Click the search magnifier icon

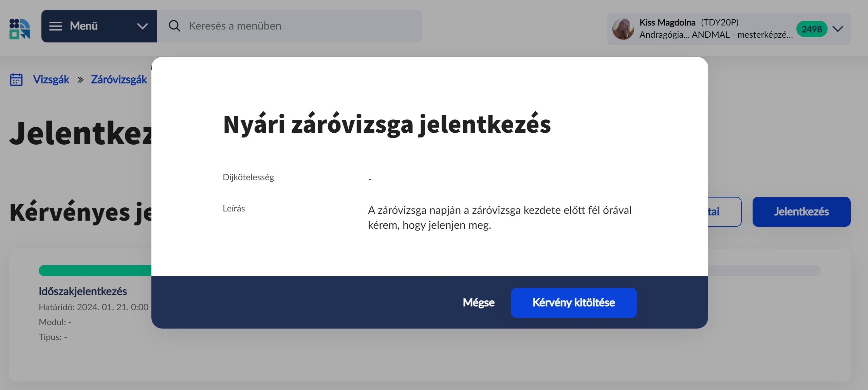[x=174, y=26]
